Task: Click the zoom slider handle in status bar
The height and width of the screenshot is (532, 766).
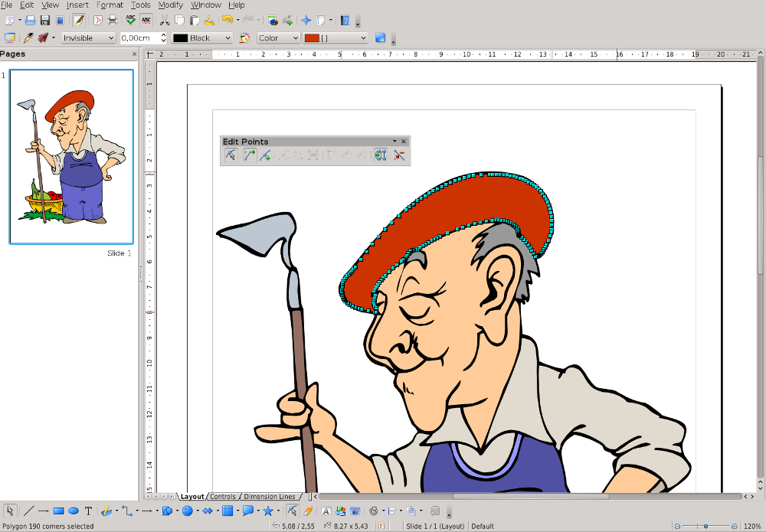Action: click(705, 526)
